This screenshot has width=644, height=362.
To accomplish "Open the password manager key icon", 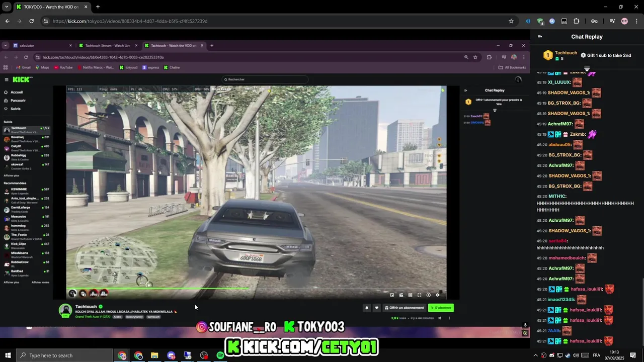I will click(x=594, y=21).
